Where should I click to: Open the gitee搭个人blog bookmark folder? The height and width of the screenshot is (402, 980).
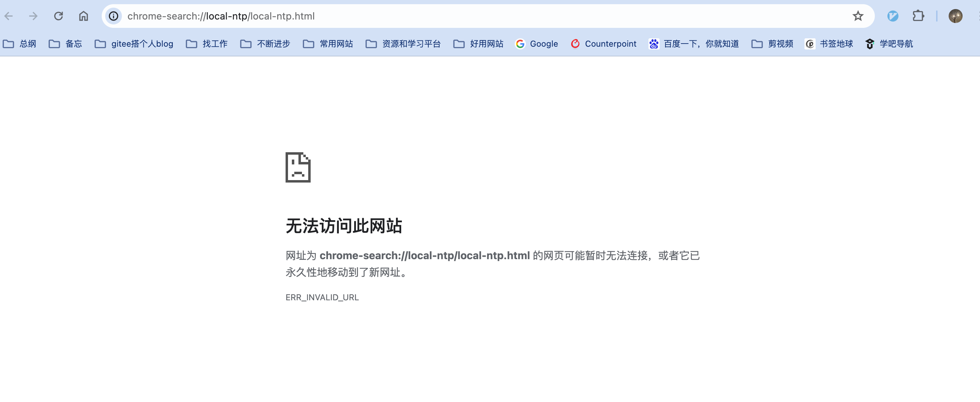point(134,44)
